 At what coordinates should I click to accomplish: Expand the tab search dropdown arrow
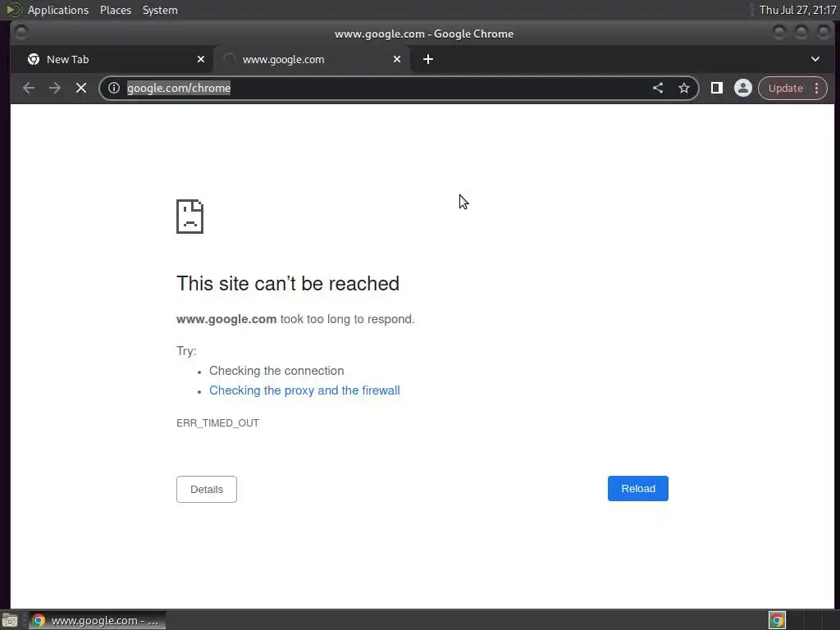tap(815, 59)
